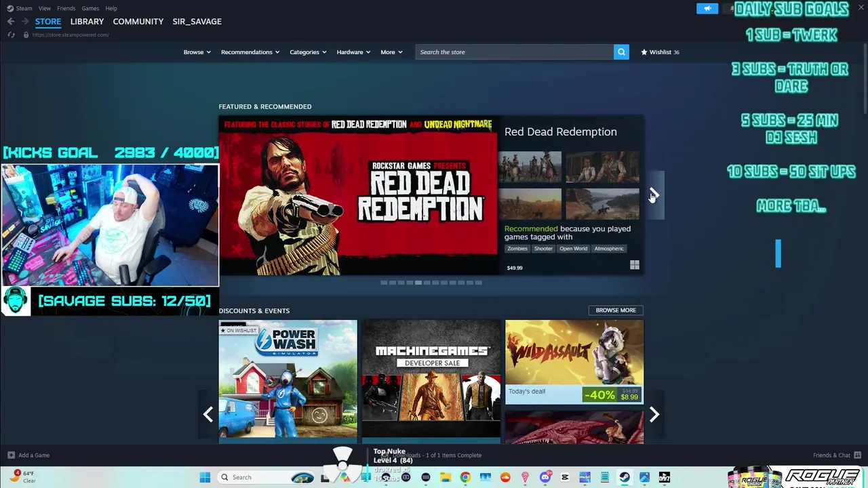The image size is (868, 488).
Task: Click the Friends & Chat label
Action: click(x=831, y=455)
